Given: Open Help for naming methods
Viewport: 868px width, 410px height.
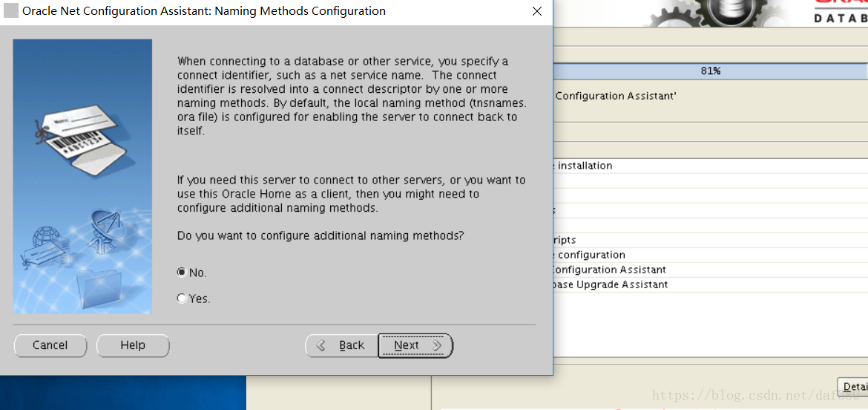Looking at the screenshot, I should [133, 345].
